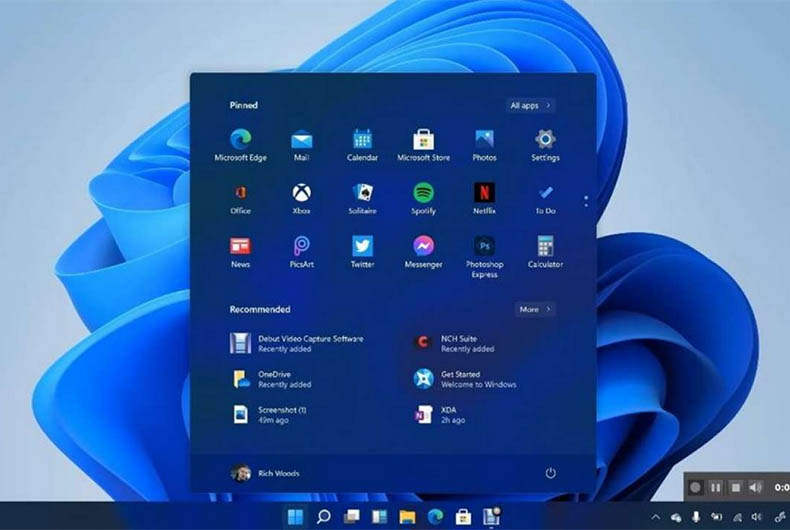Pause recording in the recorder overlay

[x=715, y=487]
